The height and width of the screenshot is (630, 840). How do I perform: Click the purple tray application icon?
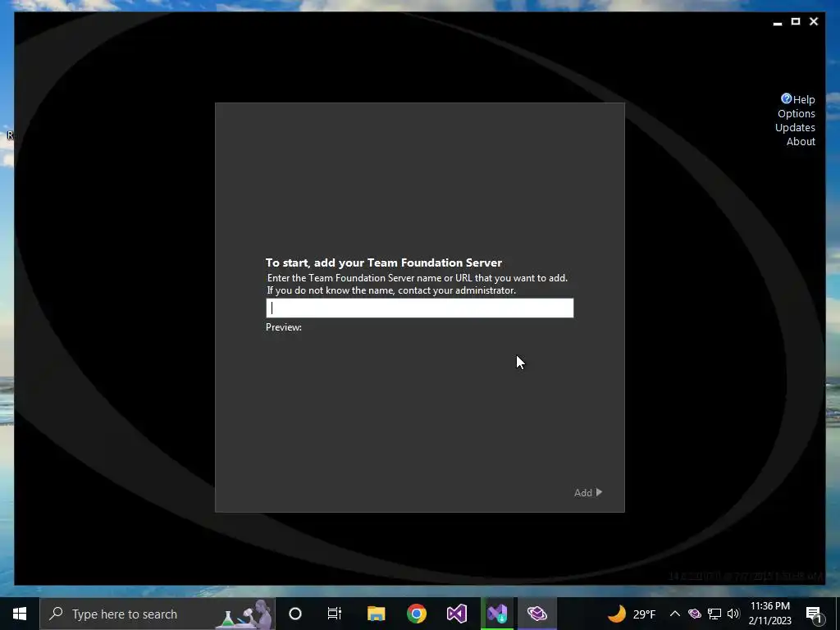pos(694,614)
